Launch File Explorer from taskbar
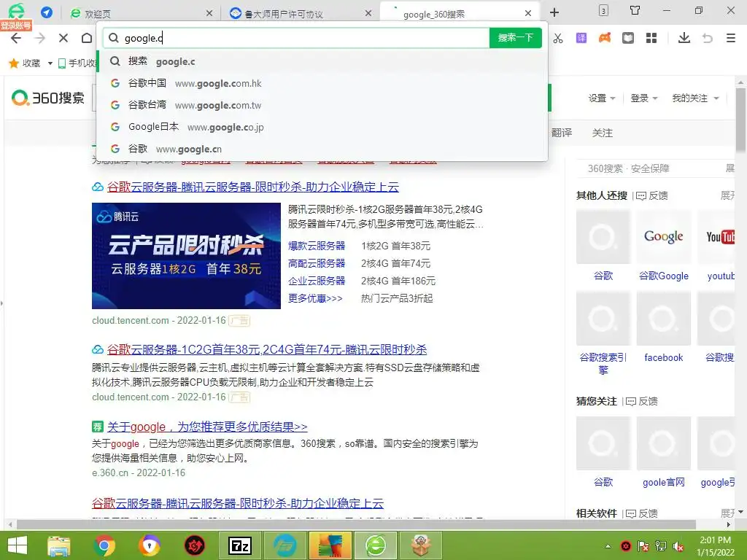Viewport: 747px width, 560px height. pyautogui.click(x=59, y=545)
